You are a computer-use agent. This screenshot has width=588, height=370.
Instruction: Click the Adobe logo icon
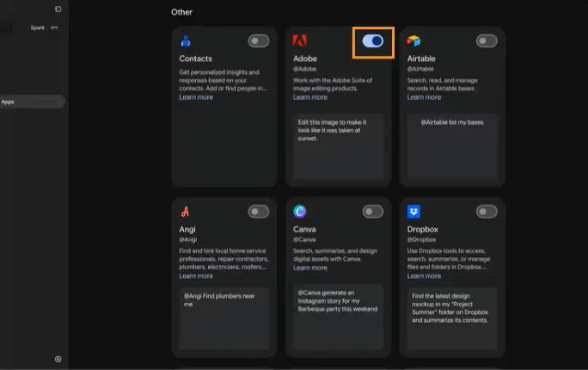(300, 40)
